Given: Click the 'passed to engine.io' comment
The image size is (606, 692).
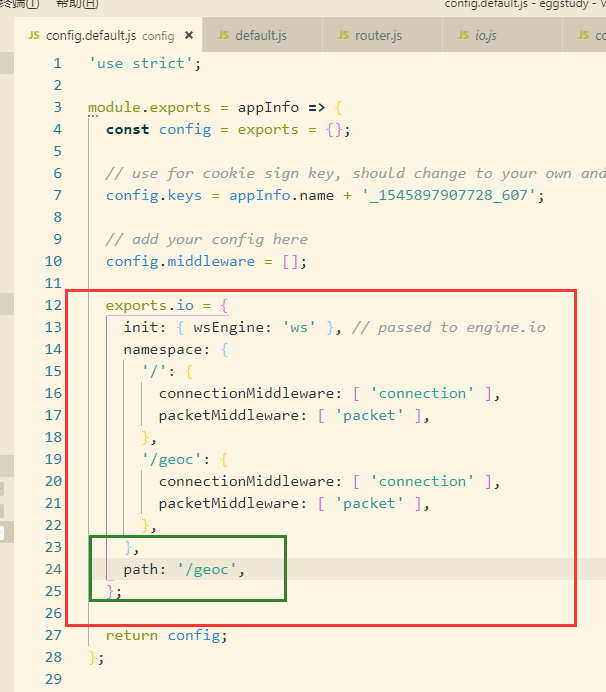Looking at the screenshot, I should pos(448,327).
